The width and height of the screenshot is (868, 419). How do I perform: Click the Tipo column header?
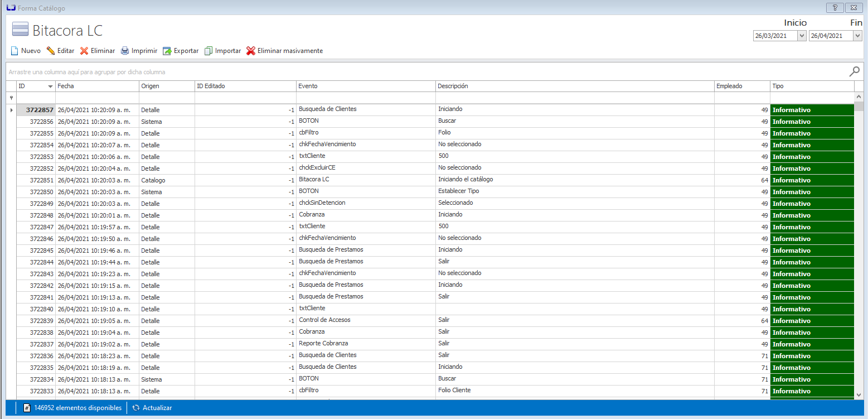(x=812, y=86)
